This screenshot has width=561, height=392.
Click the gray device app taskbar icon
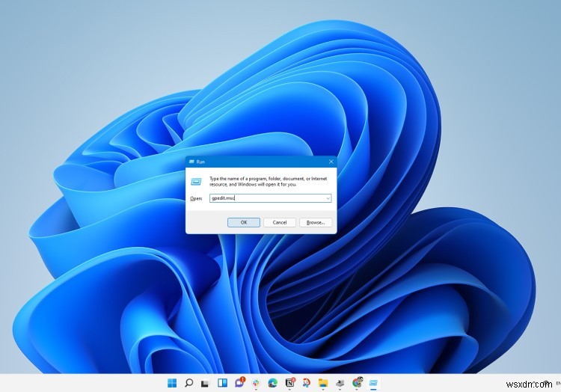(340, 383)
